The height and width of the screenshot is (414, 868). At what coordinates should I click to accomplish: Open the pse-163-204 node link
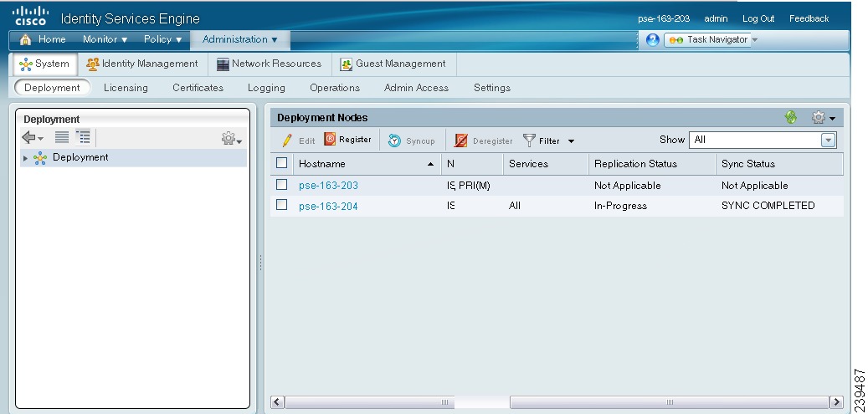coord(328,206)
